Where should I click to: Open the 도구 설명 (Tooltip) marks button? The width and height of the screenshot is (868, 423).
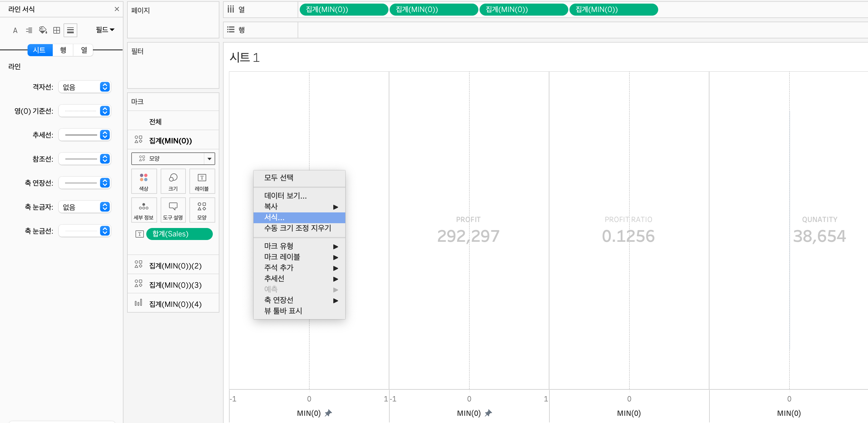pos(173,210)
